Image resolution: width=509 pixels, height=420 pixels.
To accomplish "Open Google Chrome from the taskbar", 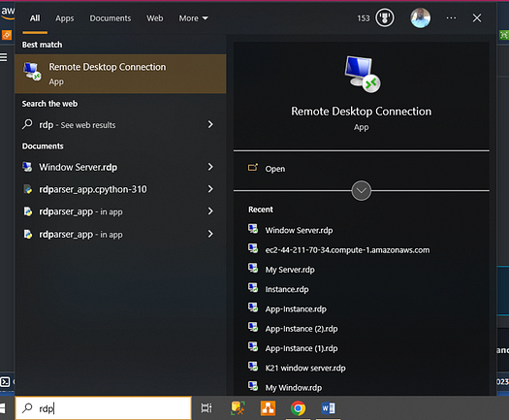I will pos(298,408).
